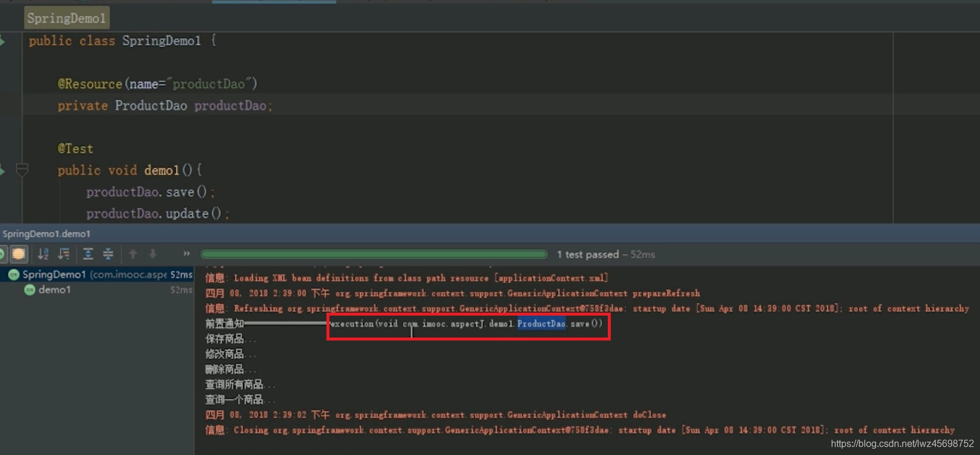Collapse the demo1 method fold marker
Viewport: 980px width, 455px height.
coord(22,171)
